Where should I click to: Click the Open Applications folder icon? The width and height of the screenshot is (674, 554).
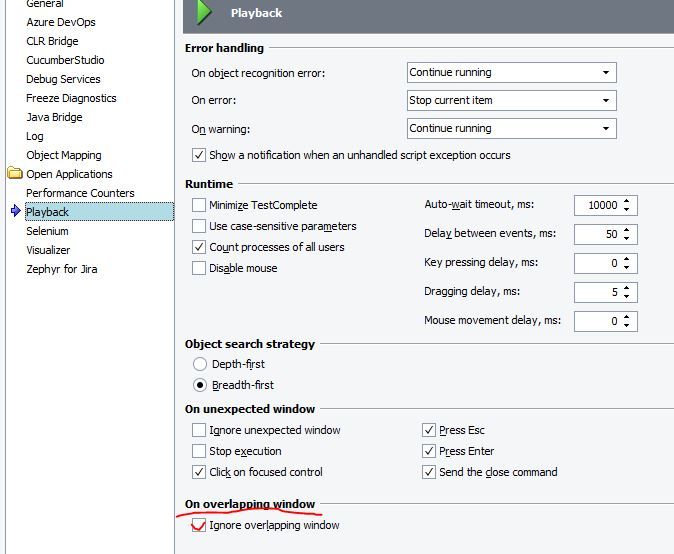pyautogui.click(x=15, y=173)
